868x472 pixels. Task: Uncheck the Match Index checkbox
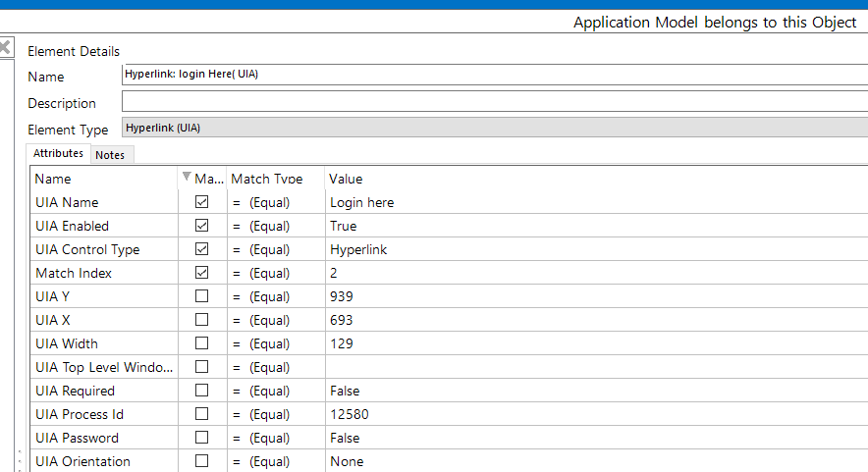[x=202, y=273]
